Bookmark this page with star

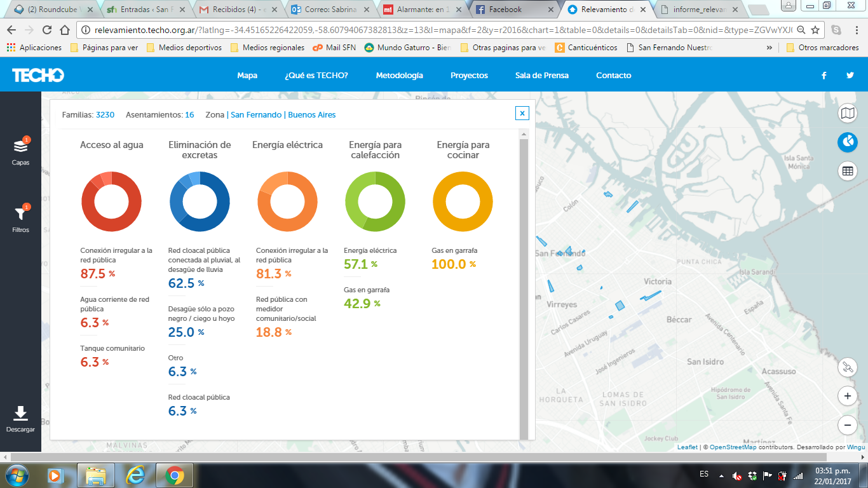click(815, 30)
